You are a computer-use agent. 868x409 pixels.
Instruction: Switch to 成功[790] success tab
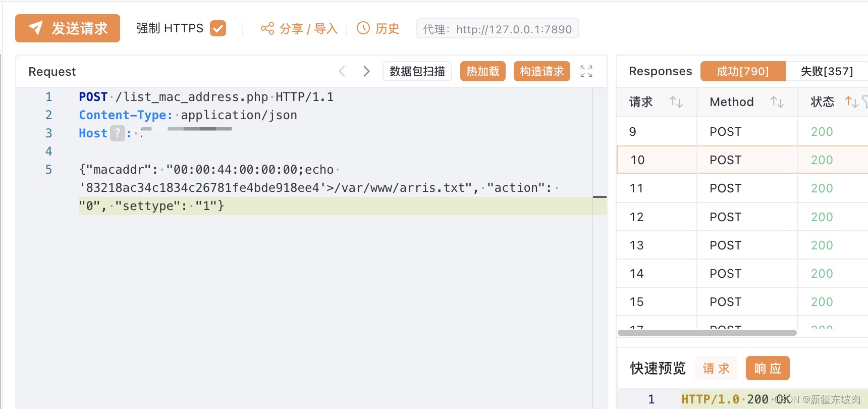743,71
